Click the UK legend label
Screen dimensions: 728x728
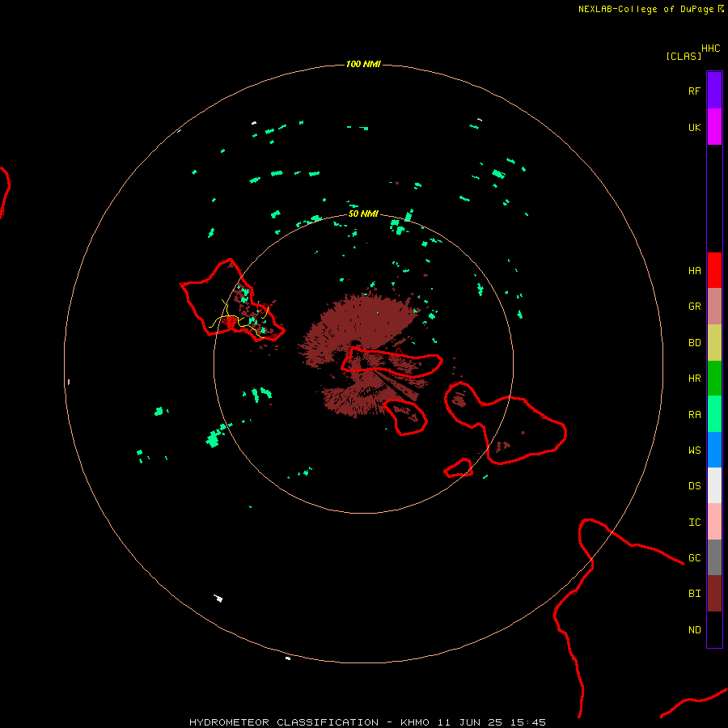tap(694, 127)
